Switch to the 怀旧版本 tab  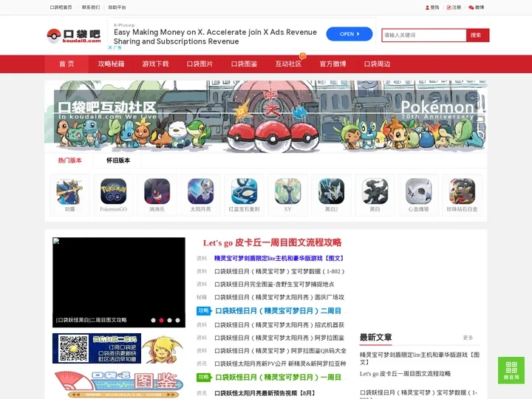point(118,160)
